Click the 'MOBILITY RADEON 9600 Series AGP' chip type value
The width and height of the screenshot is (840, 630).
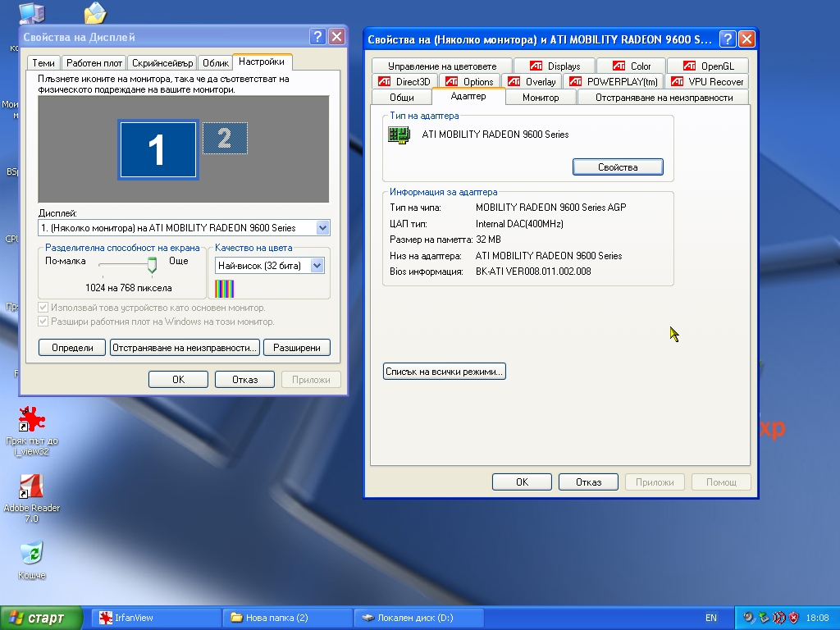click(x=550, y=208)
